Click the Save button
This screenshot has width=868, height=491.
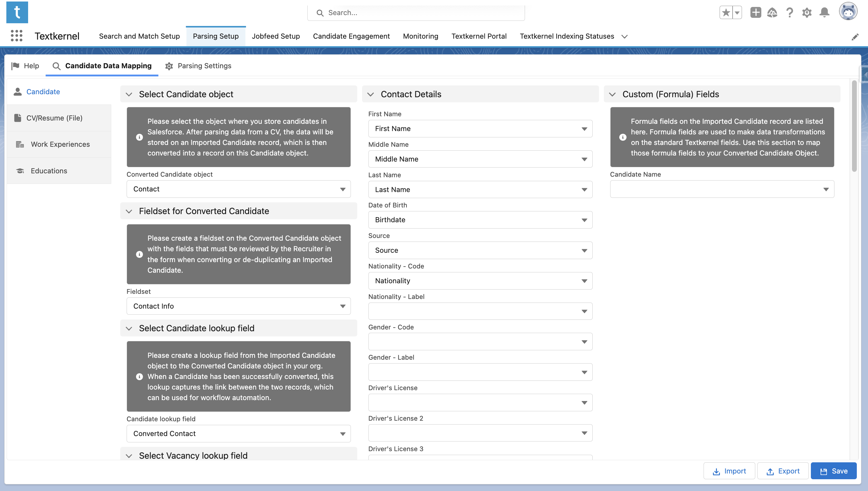(x=834, y=471)
